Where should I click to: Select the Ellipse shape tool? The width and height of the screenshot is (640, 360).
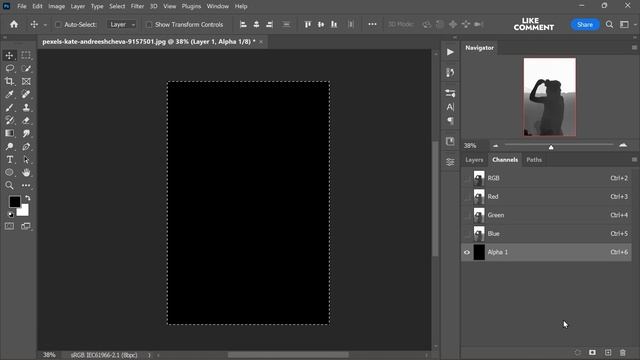click(x=9, y=172)
